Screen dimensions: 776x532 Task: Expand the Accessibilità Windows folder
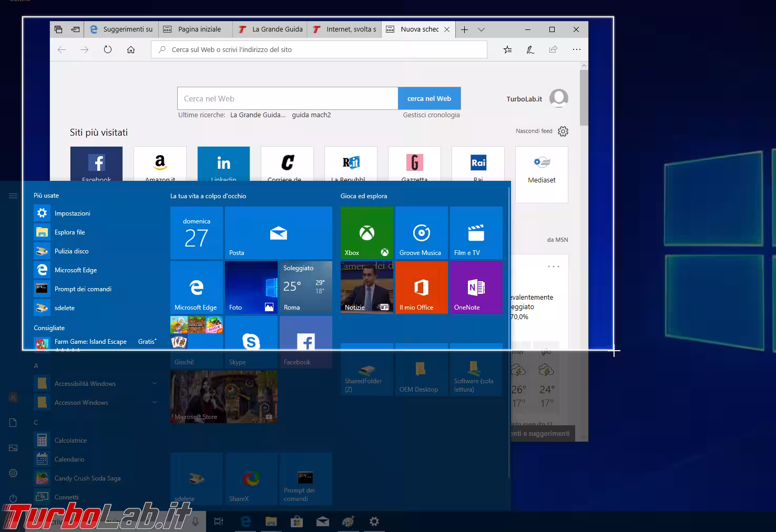(x=154, y=384)
